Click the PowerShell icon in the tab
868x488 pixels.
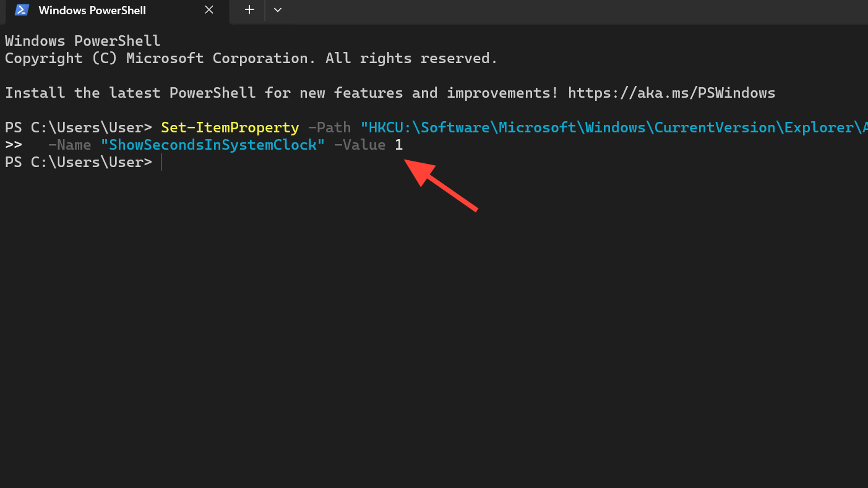pyautogui.click(x=22, y=11)
